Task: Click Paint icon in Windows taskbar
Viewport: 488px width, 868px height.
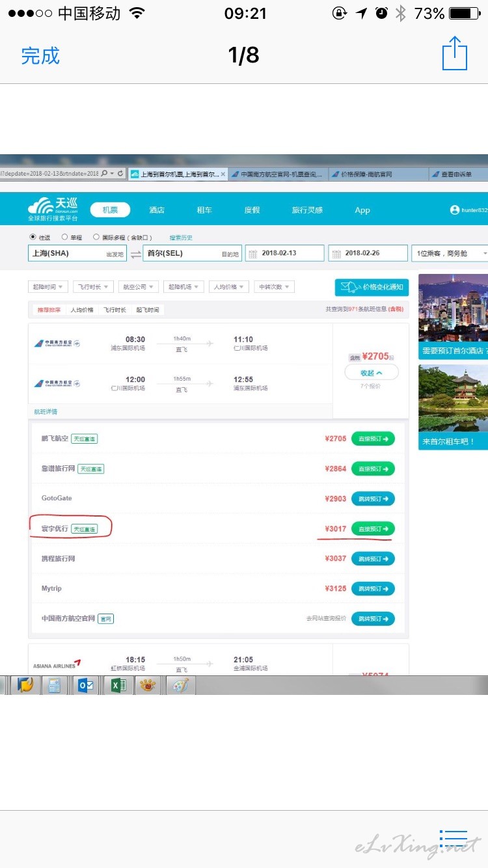Action: (x=180, y=685)
